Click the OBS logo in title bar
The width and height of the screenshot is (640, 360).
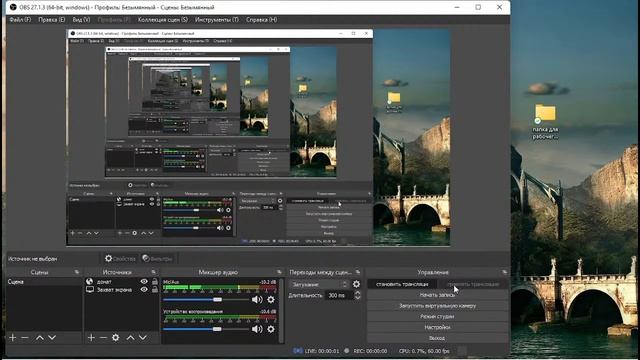[13, 7]
